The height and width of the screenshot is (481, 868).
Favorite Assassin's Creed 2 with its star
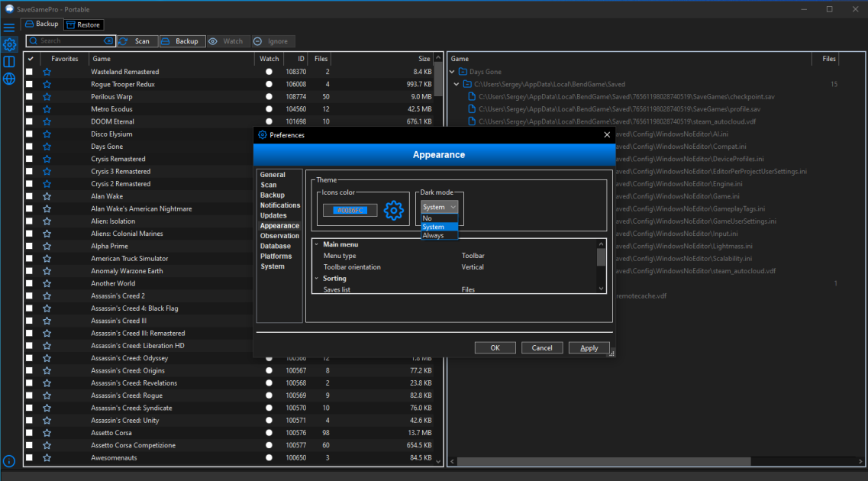tap(47, 296)
